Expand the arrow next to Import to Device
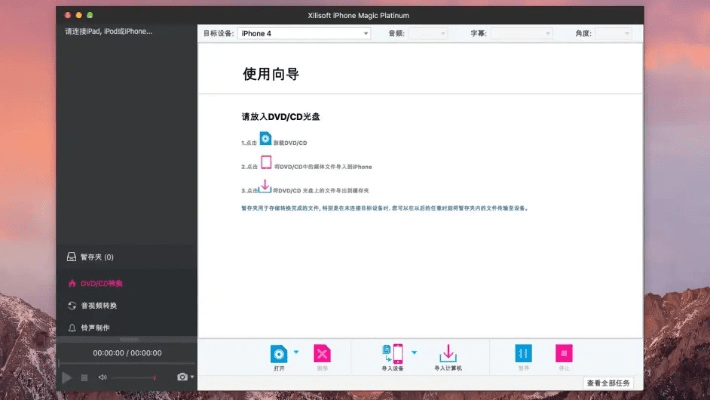This screenshot has height=400, width=710. coord(414,352)
